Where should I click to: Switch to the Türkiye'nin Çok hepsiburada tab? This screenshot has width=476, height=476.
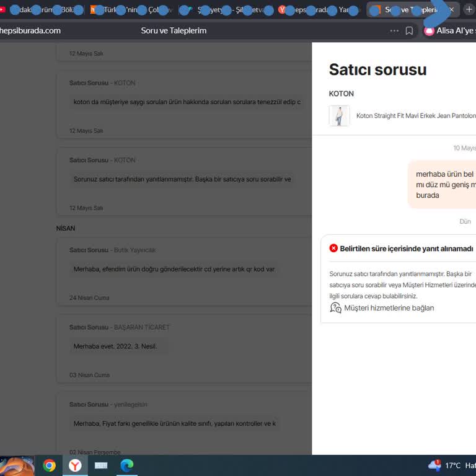point(131,10)
